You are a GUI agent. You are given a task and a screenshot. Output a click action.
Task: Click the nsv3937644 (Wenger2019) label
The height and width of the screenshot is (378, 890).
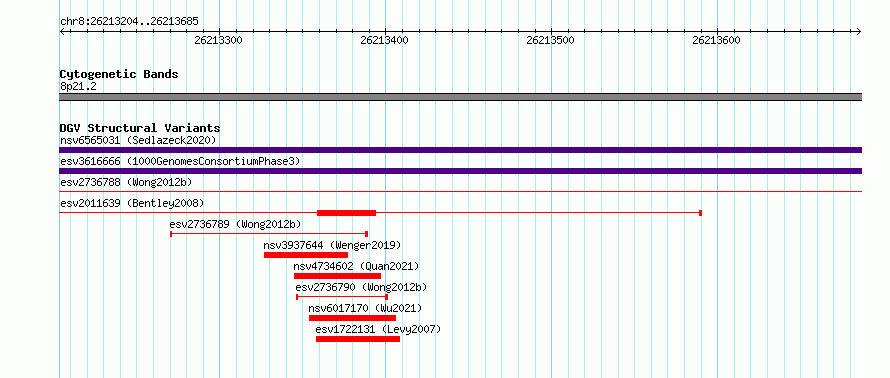332,245
